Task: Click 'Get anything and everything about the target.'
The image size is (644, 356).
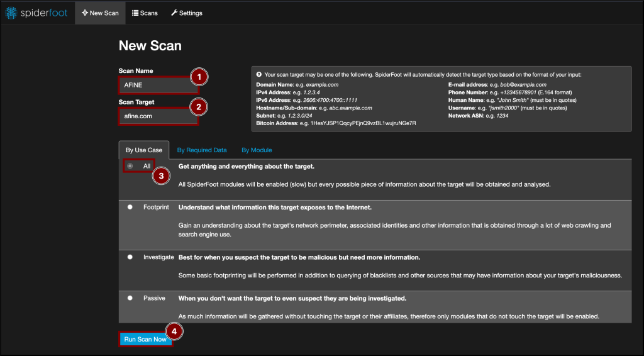Action: tap(247, 166)
